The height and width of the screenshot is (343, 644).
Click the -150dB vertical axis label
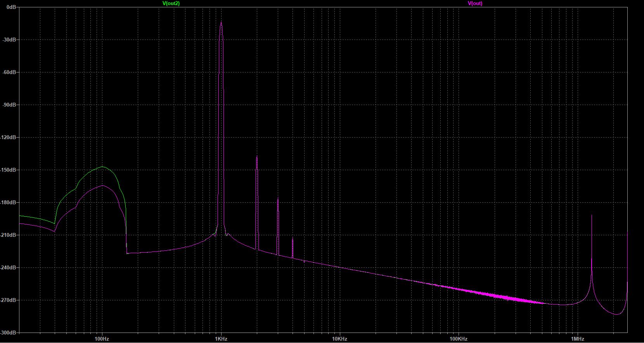(x=9, y=170)
